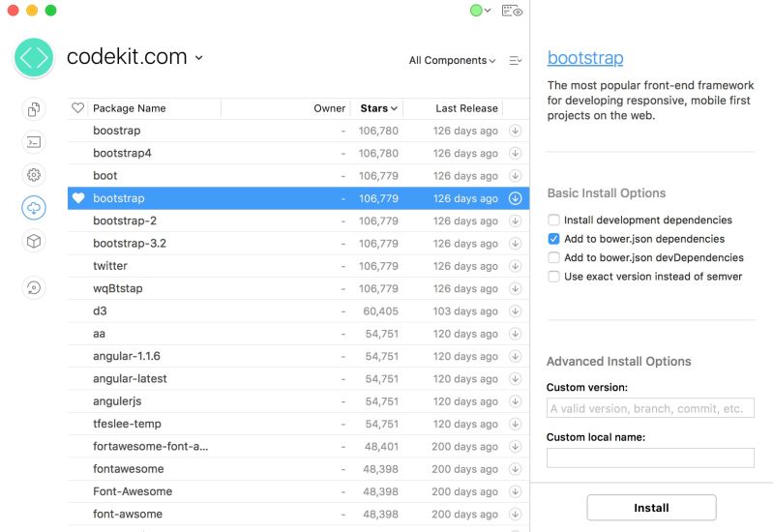Click download icon for bootstrap4
Screen dimensions: 773x532
point(515,154)
